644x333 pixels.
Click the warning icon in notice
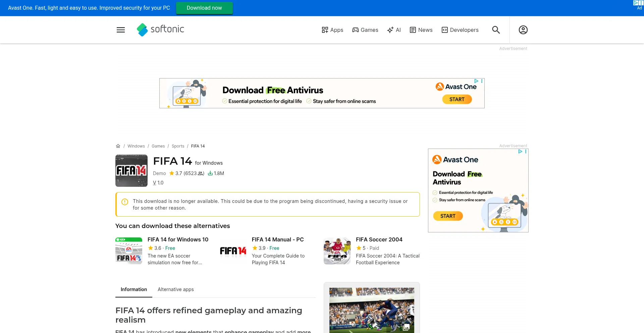(125, 202)
